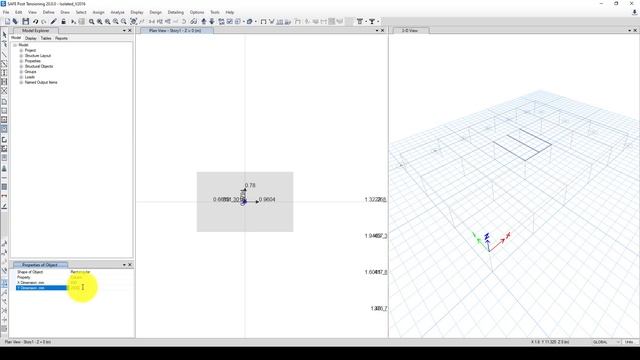
Task: Select the X cross tool in left toolbar
Action: tap(4, 91)
